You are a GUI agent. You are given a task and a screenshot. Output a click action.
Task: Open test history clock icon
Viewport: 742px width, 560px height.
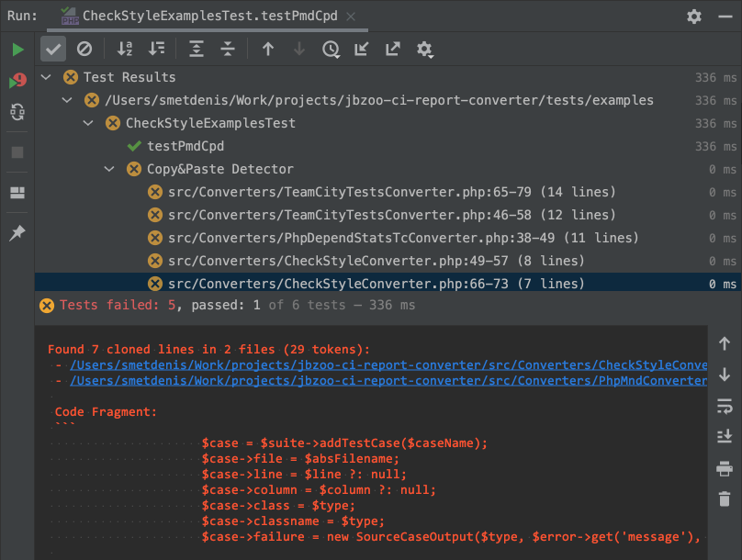coord(331,50)
